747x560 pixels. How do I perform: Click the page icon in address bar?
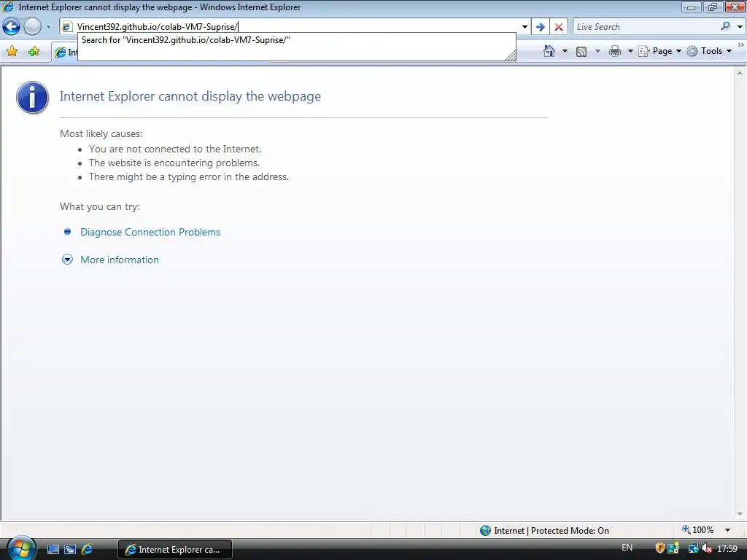point(67,27)
